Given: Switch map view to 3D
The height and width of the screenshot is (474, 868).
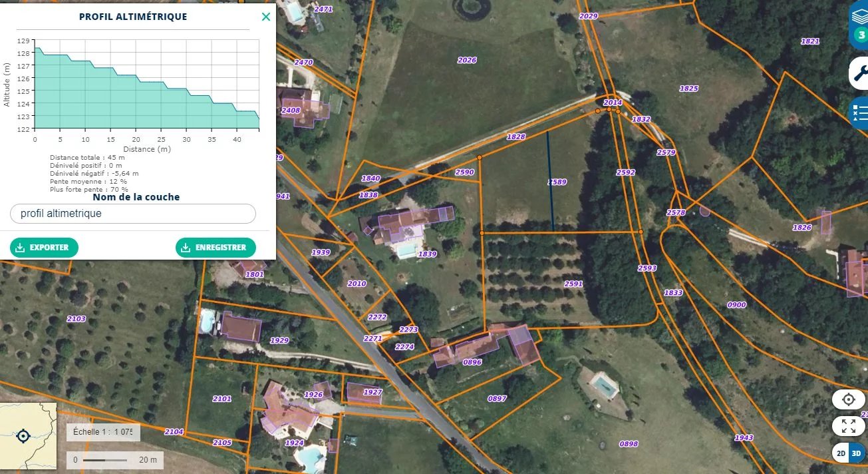Looking at the screenshot, I should tap(857, 453).
